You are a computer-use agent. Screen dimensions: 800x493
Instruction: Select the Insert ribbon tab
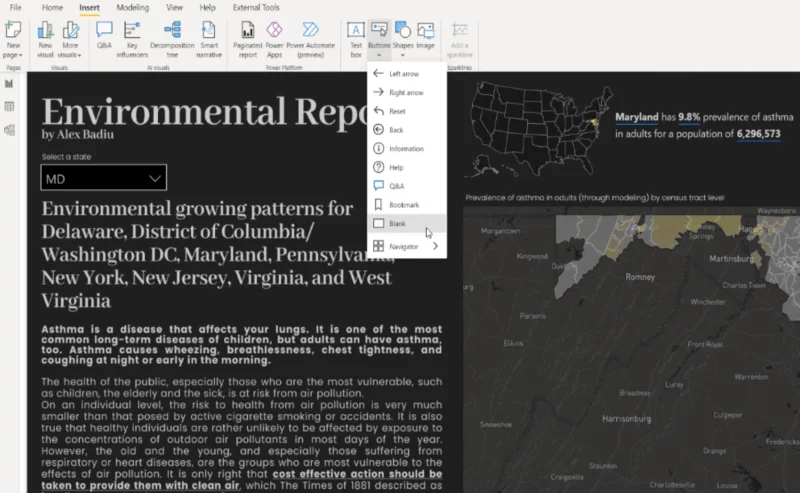[x=89, y=8]
